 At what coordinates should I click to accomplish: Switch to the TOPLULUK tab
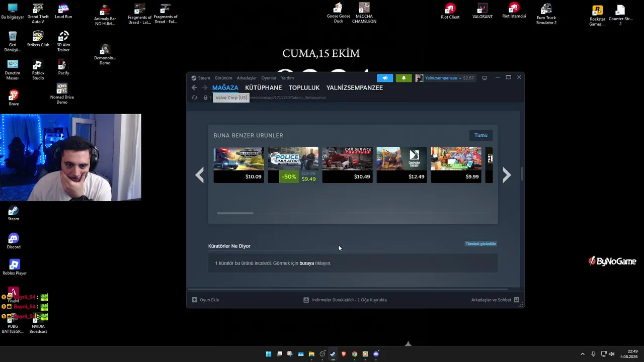(x=304, y=87)
